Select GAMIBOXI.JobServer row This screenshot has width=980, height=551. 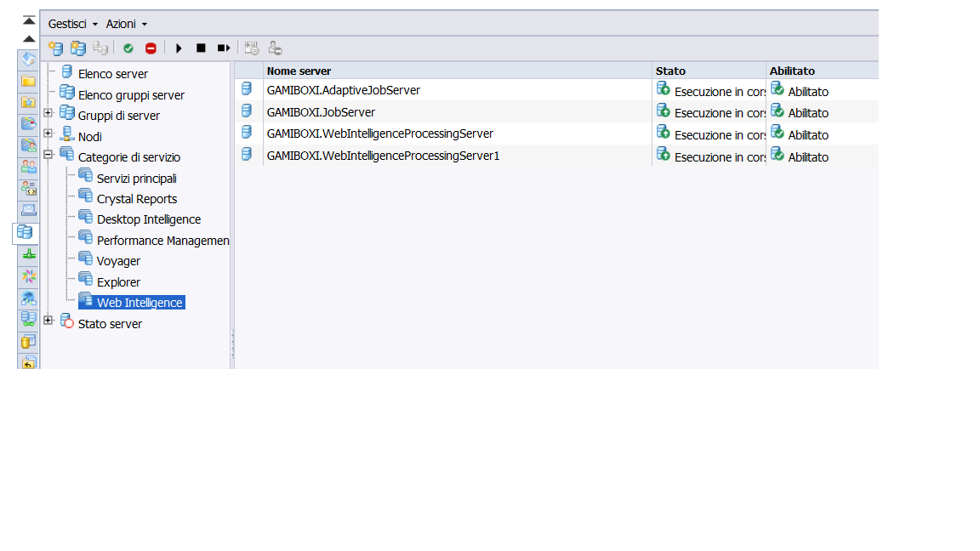pos(556,112)
